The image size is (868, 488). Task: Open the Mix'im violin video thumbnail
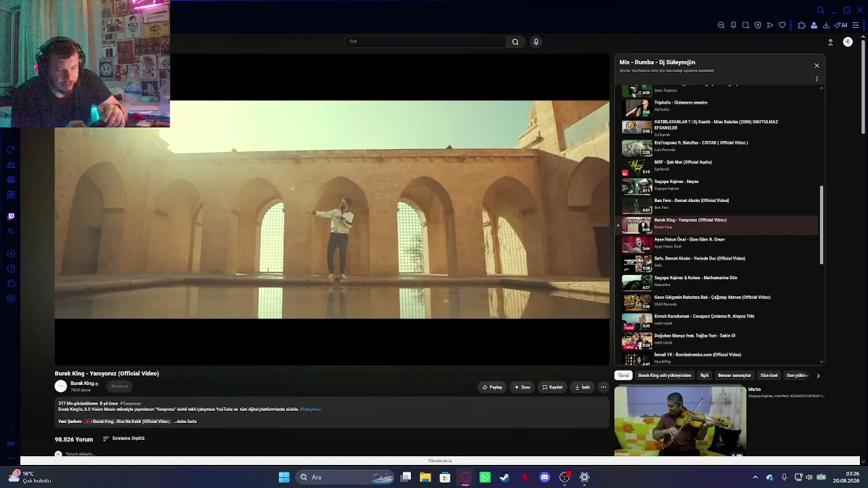pyautogui.click(x=680, y=422)
